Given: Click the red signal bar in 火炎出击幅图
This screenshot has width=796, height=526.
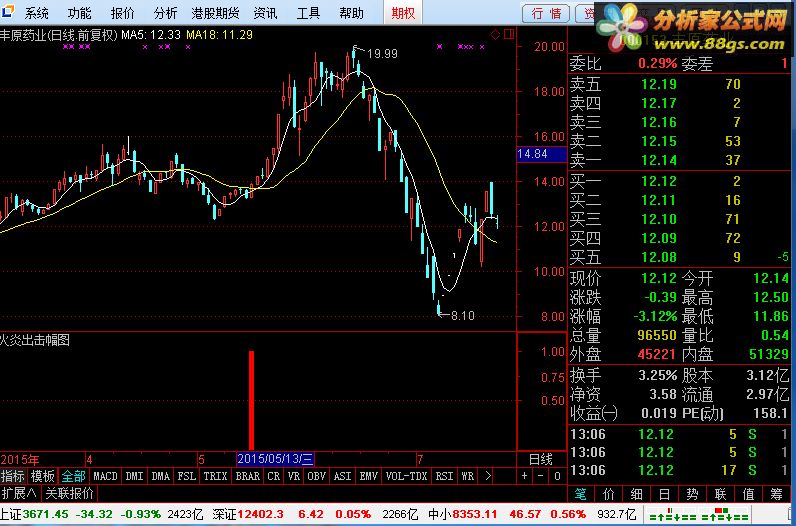Looking at the screenshot, I should pos(251,400).
